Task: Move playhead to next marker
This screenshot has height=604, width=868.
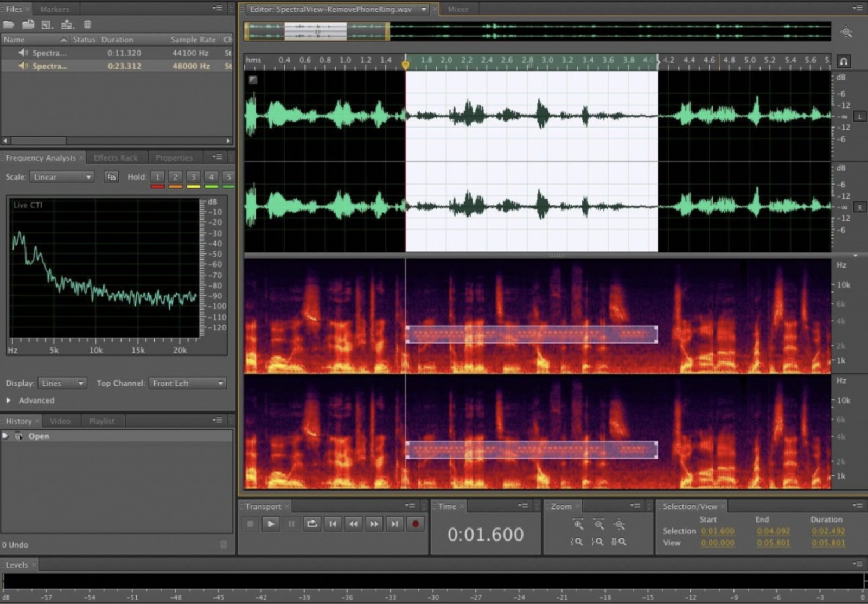Action: pos(394,524)
